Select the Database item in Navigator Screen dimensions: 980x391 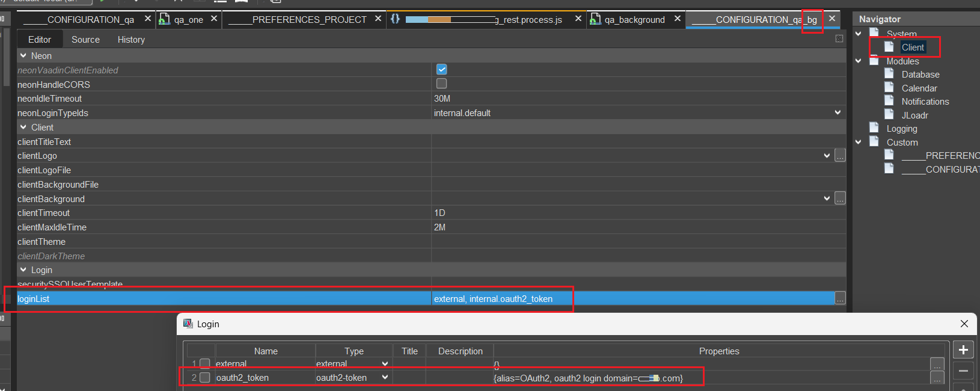coord(920,75)
